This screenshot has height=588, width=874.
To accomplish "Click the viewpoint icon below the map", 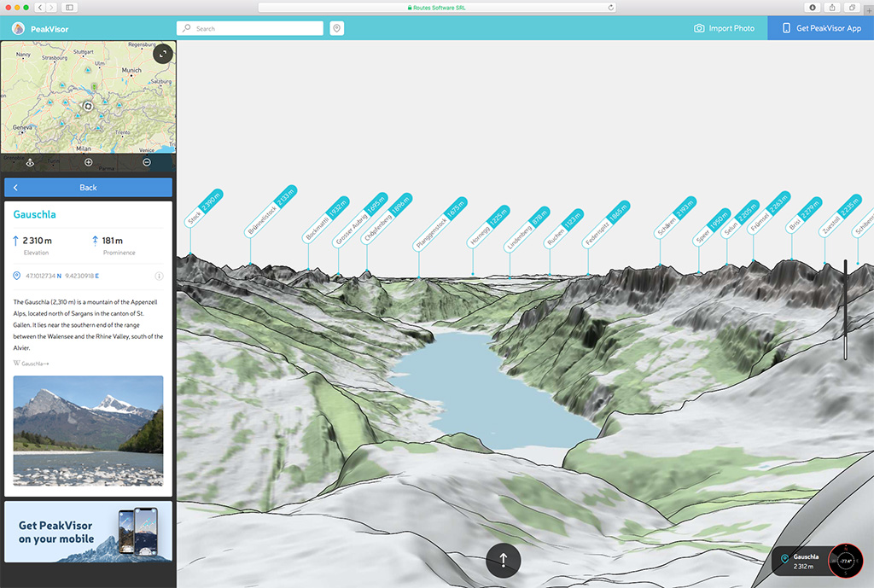I will 31,162.
